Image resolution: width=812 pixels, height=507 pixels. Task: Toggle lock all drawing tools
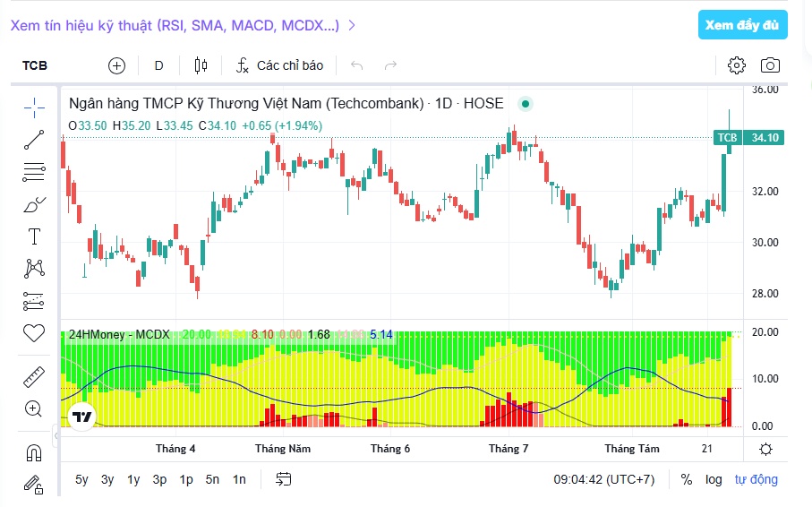34,485
